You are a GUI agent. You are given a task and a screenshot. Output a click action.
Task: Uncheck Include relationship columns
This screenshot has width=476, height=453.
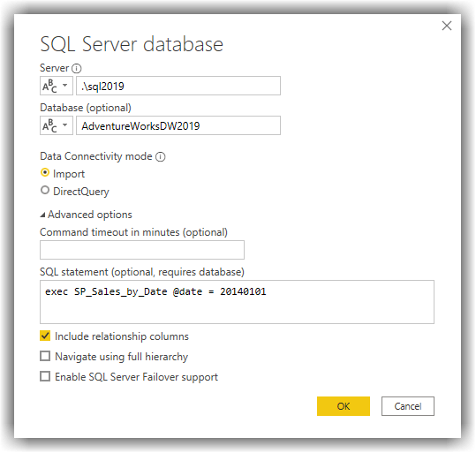click(x=45, y=336)
